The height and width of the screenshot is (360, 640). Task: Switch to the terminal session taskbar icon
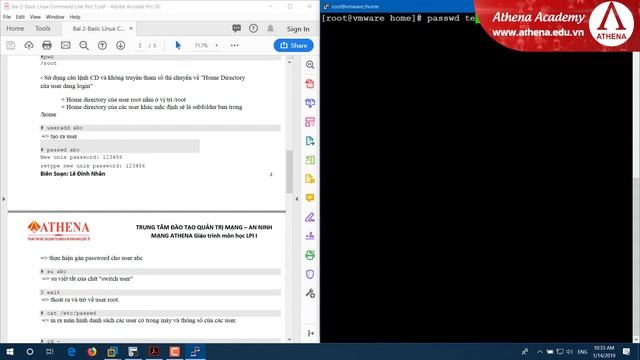[x=195, y=351]
